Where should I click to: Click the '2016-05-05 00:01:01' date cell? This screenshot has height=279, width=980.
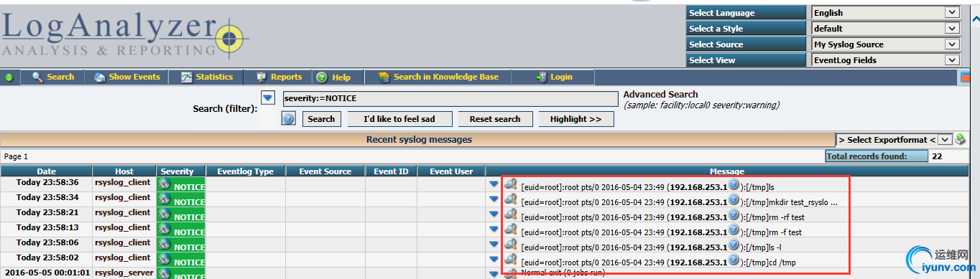[47, 273]
